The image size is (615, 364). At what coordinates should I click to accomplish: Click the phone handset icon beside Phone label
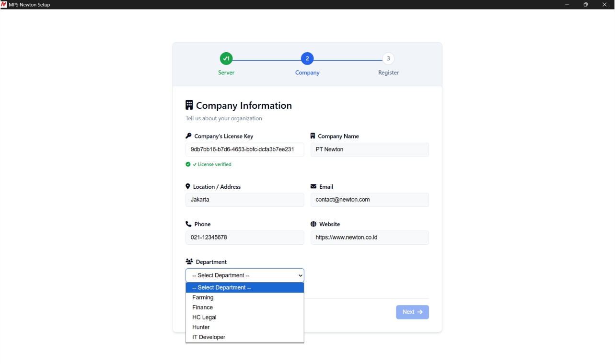(x=188, y=224)
